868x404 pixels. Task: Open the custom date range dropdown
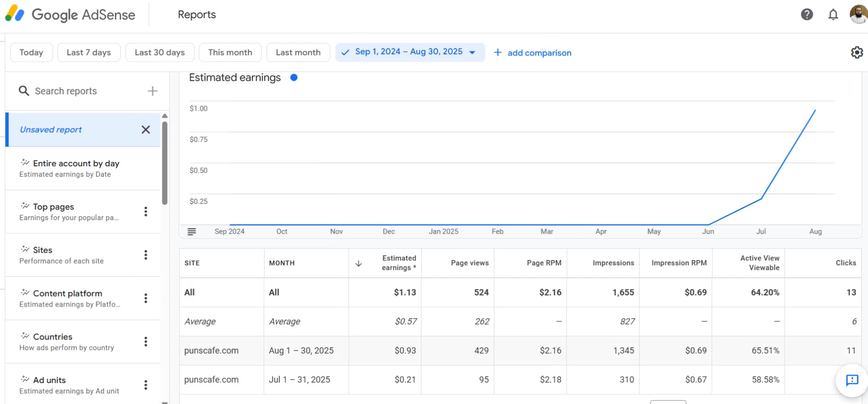410,52
